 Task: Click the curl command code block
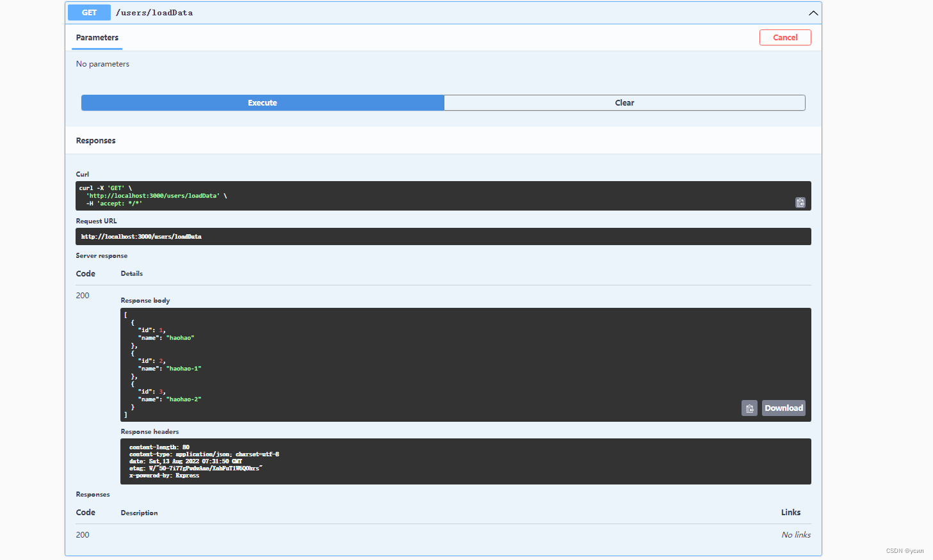[443, 196]
